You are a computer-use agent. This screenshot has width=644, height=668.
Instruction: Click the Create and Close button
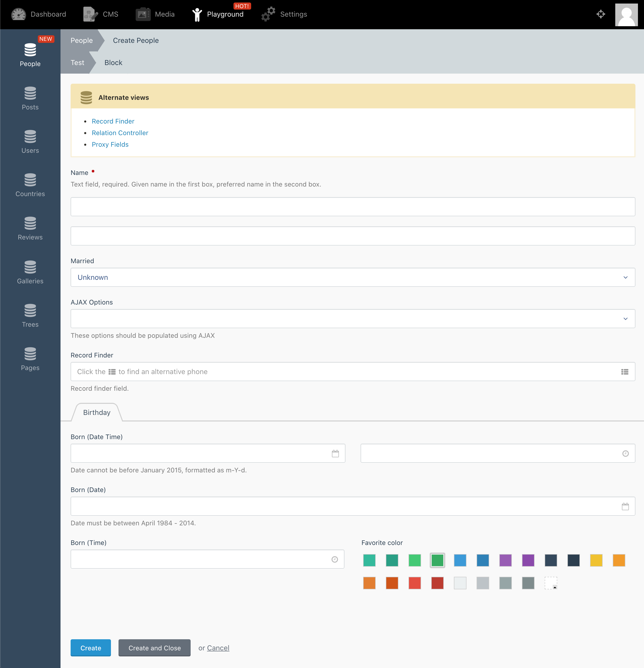[154, 648]
